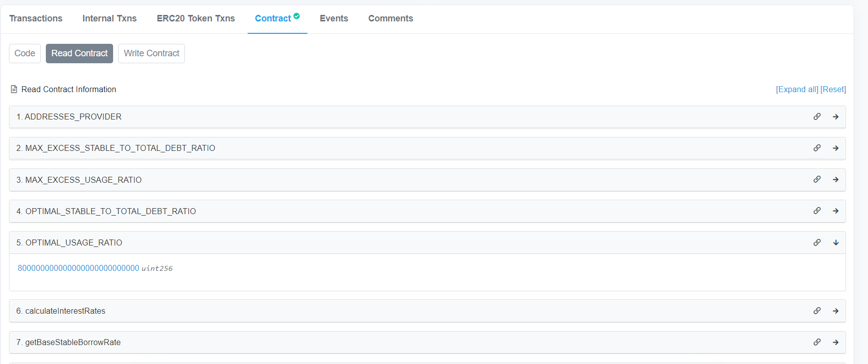Show the contract Code view
Image resolution: width=868 pixels, height=364 pixels.
pyautogui.click(x=25, y=53)
